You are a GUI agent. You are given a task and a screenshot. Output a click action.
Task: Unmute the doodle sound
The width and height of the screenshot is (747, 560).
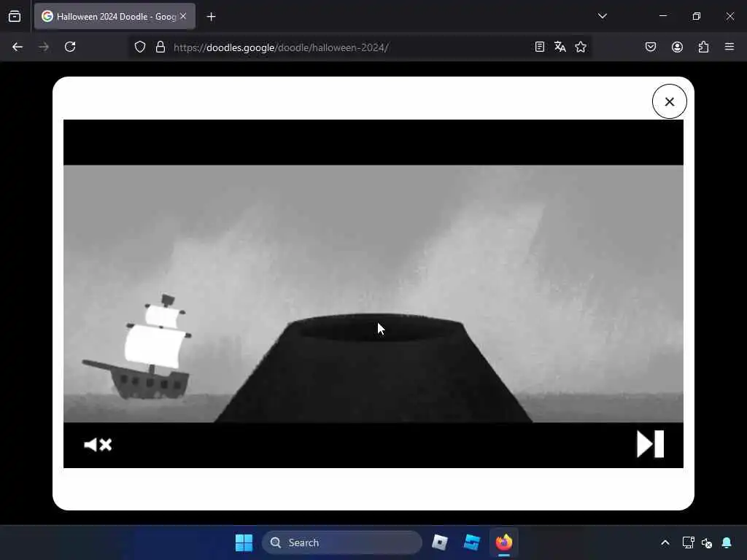[98, 444]
